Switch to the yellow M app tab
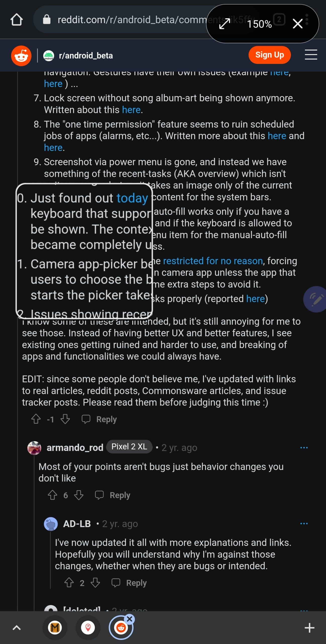 tap(55, 628)
